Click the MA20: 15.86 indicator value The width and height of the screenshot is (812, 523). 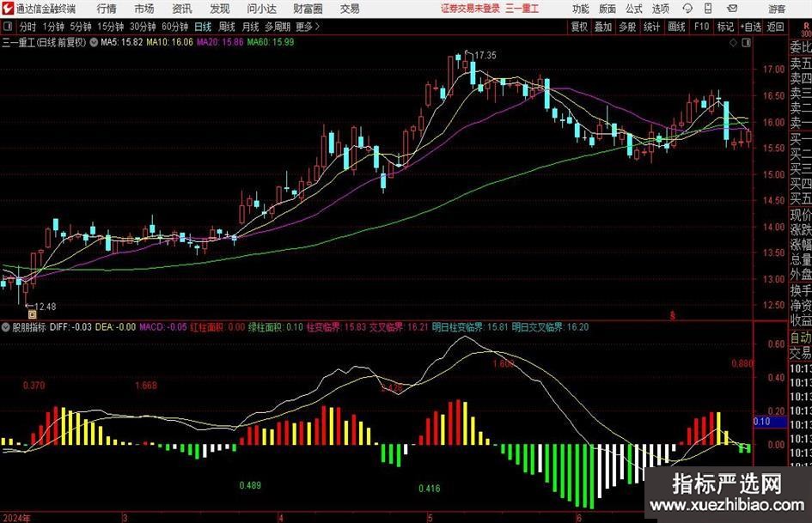(x=220, y=42)
